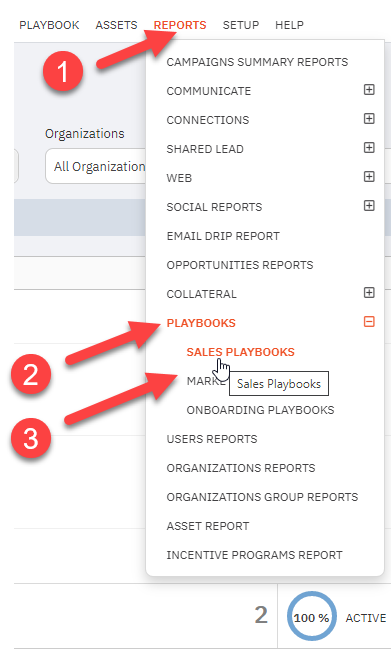391x649 pixels.
Task: Open Email Drip Report
Action: pyautogui.click(x=223, y=236)
